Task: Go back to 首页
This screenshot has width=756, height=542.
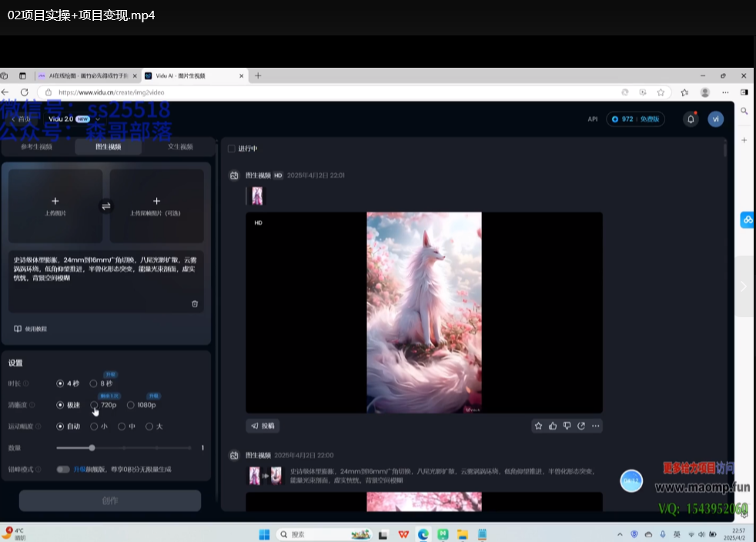Action: 21,119
